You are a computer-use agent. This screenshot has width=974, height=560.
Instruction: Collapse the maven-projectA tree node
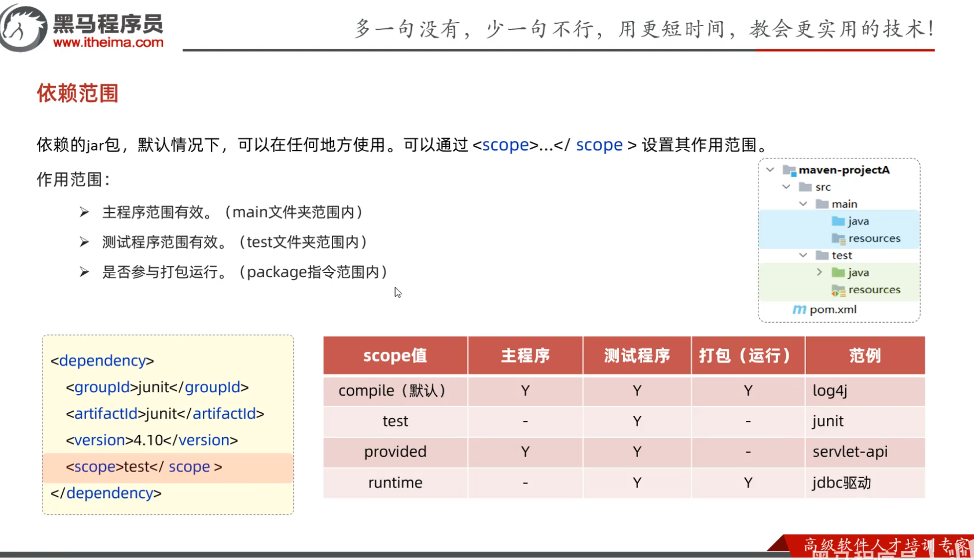(x=770, y=170)
